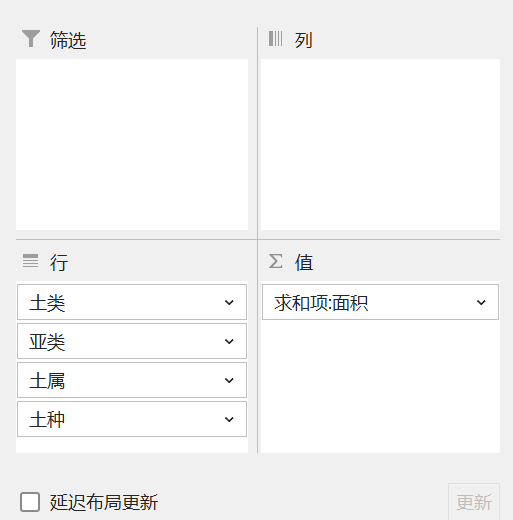Screen dimensions: 513x520
Task: Open the 土类 field dropdown arrow
Action: point(229,302)
